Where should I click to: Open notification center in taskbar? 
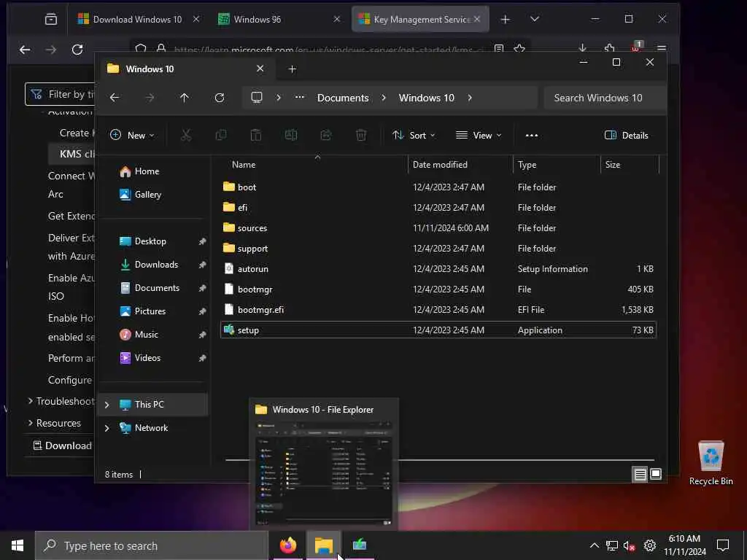(723, 545)
